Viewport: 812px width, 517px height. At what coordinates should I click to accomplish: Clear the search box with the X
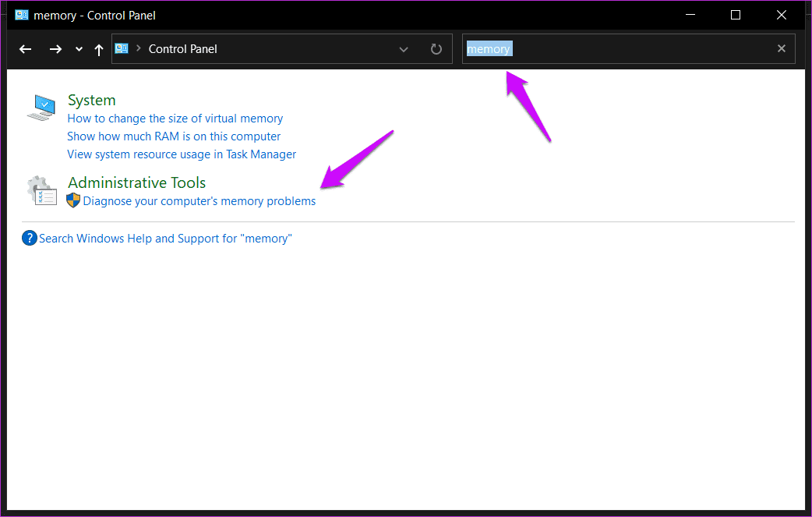tap(782, 48)
